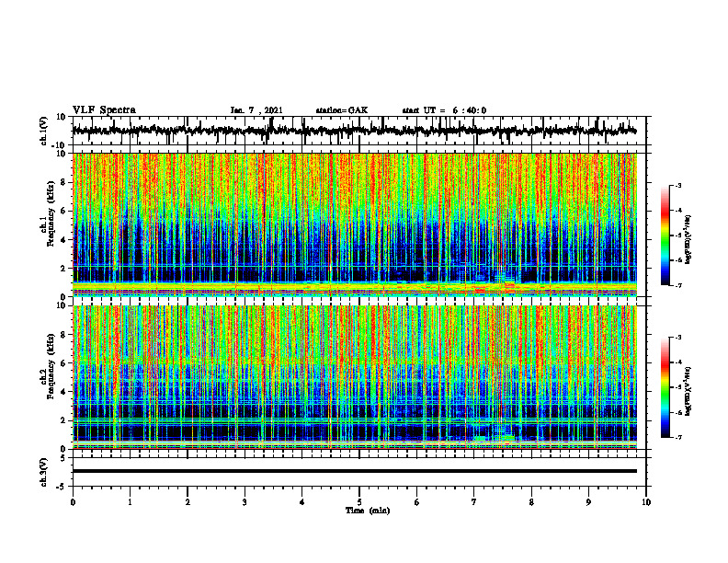Select the log(PSD) label beside the lower color bar
Viewport: 728px width, 563px height.
[688, 391]
